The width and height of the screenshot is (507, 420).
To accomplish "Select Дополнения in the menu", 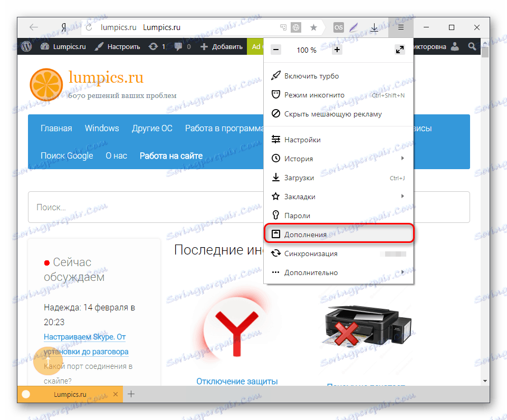I will tap(339, 234).
